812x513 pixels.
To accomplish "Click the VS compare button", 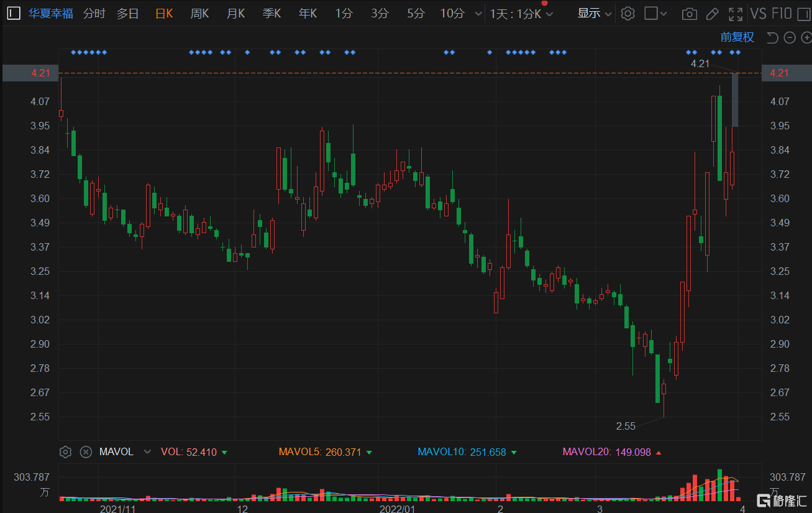I will click(758, 14).
